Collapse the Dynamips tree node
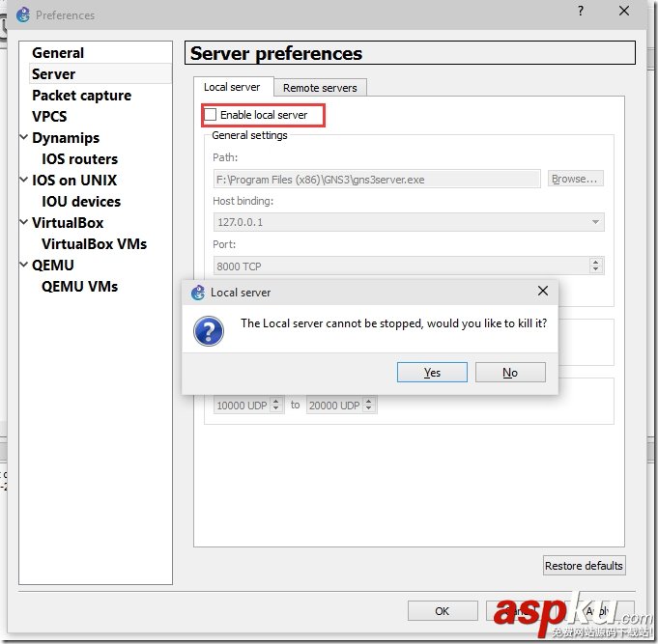 click(24, 137)
